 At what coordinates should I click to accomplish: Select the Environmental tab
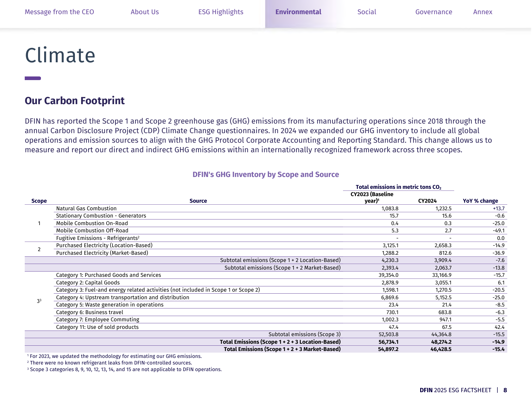298,12
